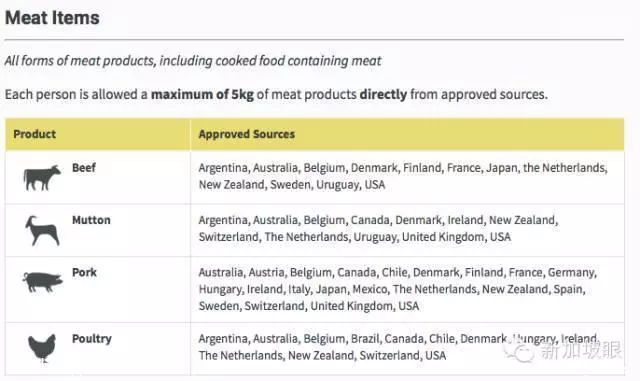Click the Pork approved sources country list
This screenshot has height=381, width=640.
point(398,289)
